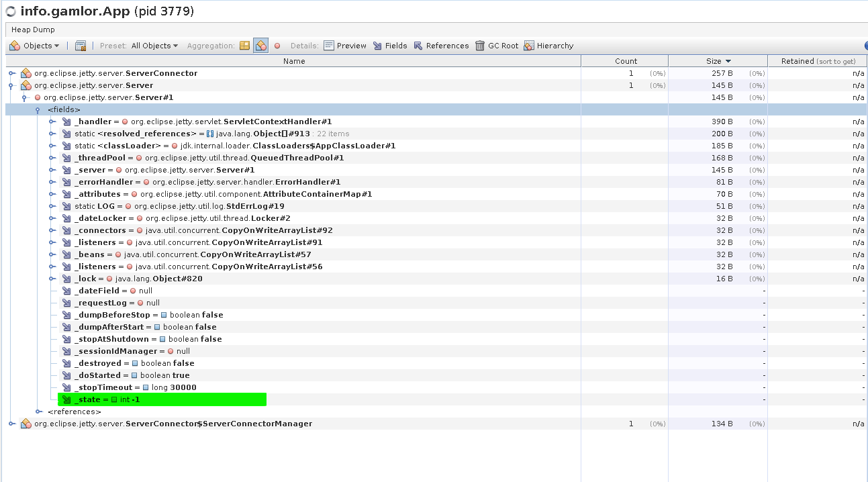Click the field icon beside _sessionIdManager
Viewport: 868px width, 482px height.
point(66,351)
